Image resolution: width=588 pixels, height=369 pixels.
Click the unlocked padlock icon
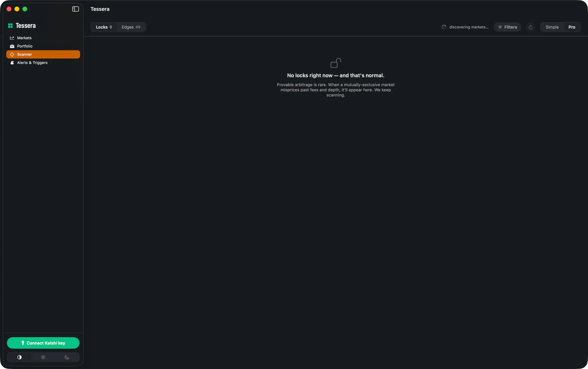tap(336, 63)
